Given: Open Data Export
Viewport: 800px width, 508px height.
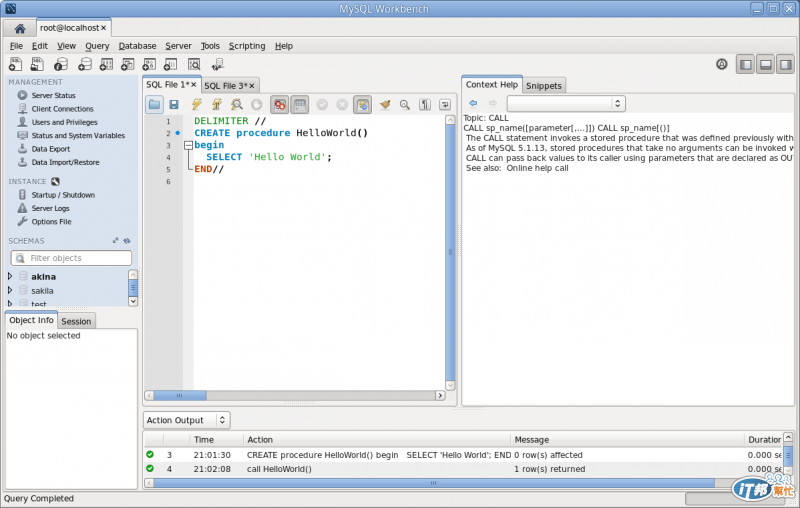Looking at the screenshot, I should coord(51,149).
